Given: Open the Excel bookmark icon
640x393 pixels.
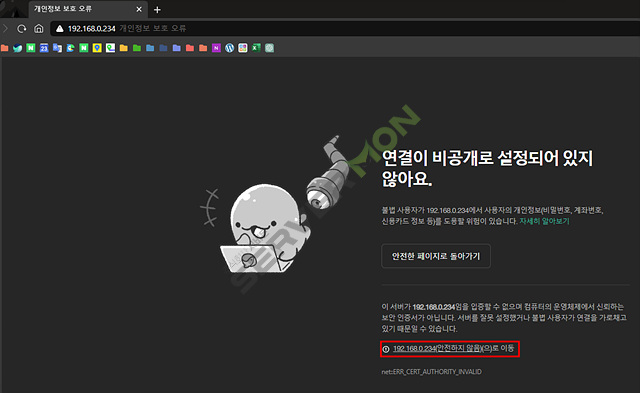Looking at the screenshot, I should pos(256,48).
